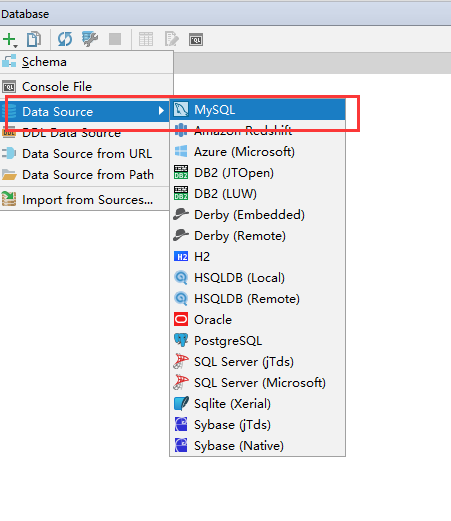Viewport: 451px width, 521px height.
Task: Click the folder icon beside Data Source from Path
Action: [x=9, y=174]
